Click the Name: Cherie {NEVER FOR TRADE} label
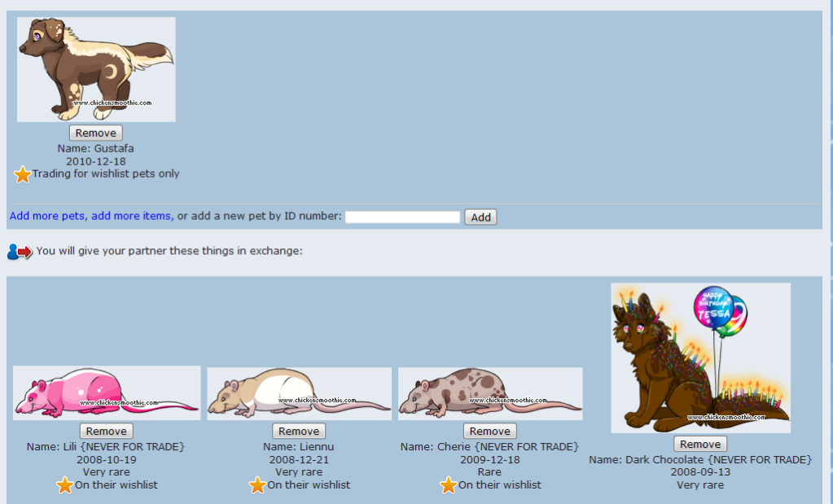This screenshot has height=504, width=833. tap(489, 447)
